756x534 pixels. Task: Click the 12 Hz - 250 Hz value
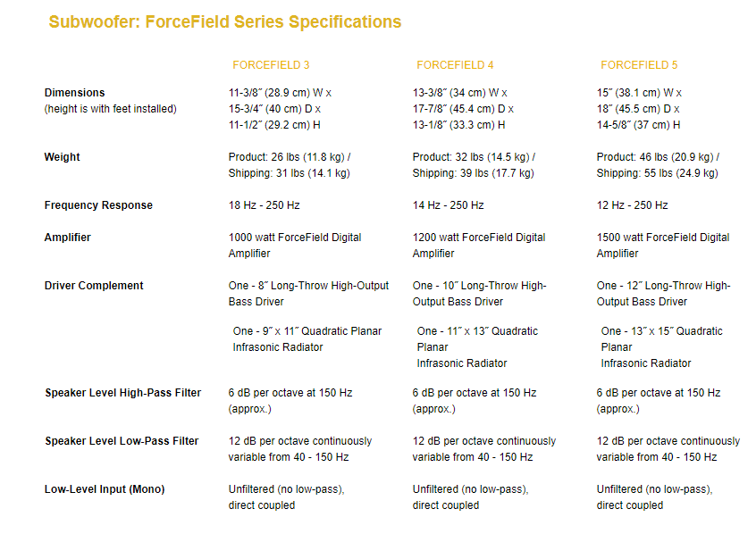633,205
